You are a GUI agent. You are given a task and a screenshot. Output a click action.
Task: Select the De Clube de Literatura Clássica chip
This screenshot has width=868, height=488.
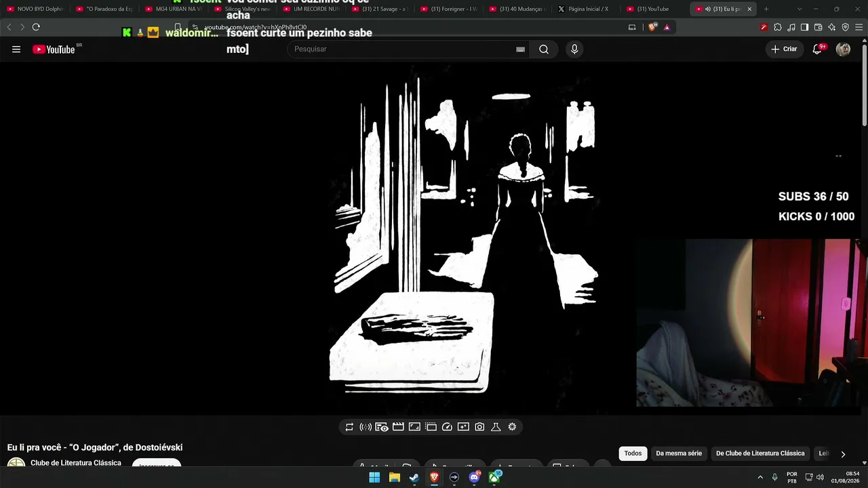760,453
